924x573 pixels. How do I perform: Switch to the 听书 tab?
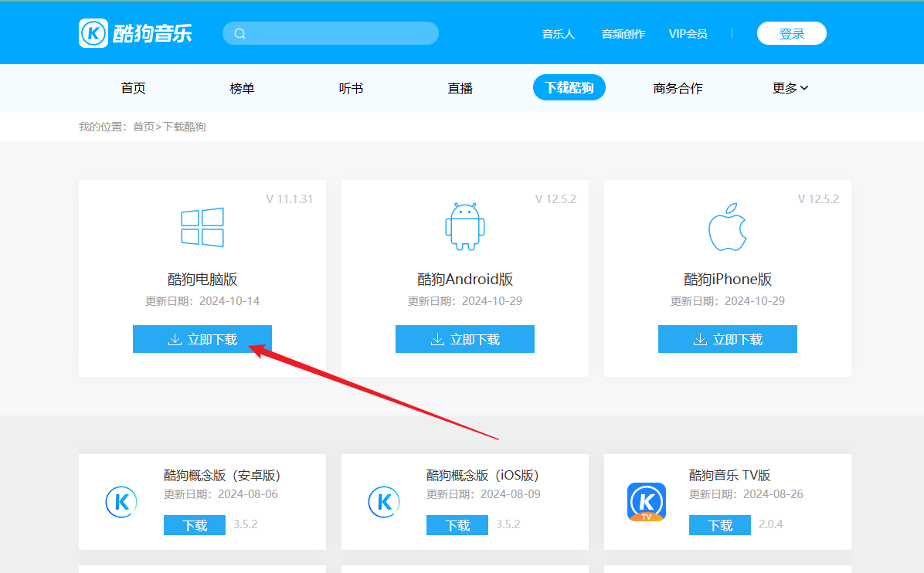(352, 88)
